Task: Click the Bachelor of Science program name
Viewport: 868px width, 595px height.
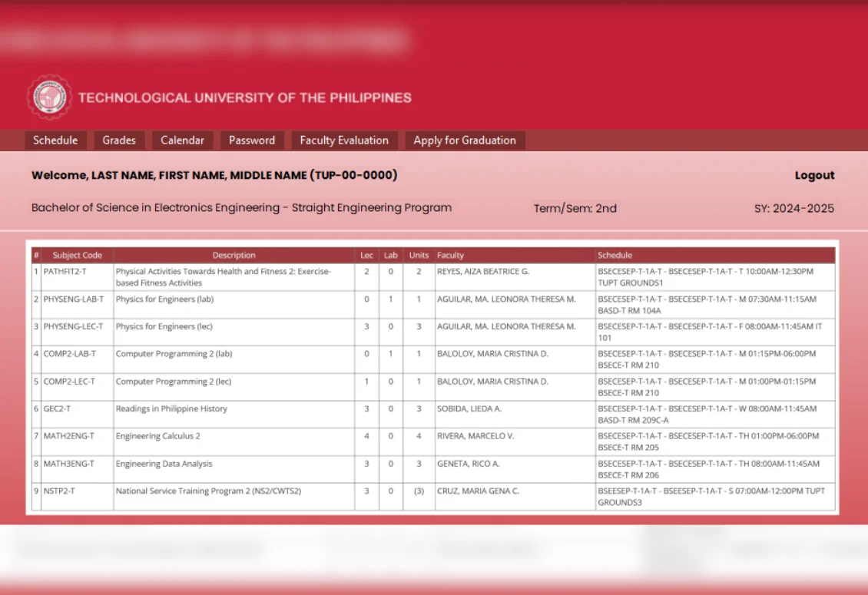Action: click(241, 207)
